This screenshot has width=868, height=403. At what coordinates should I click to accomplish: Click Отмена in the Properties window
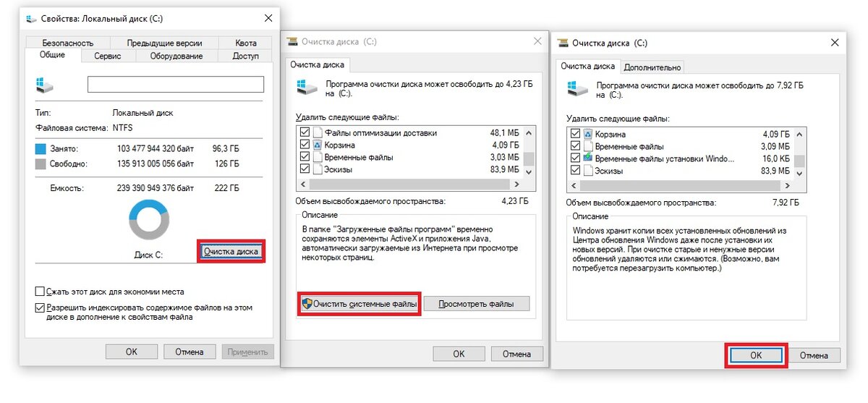point(190,352)
